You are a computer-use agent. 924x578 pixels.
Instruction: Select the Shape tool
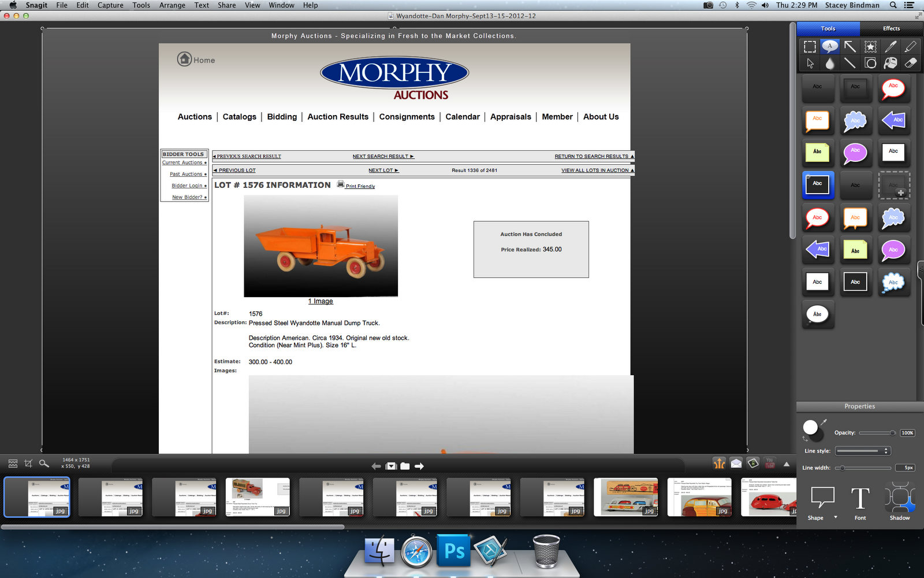tap(870, 64)
